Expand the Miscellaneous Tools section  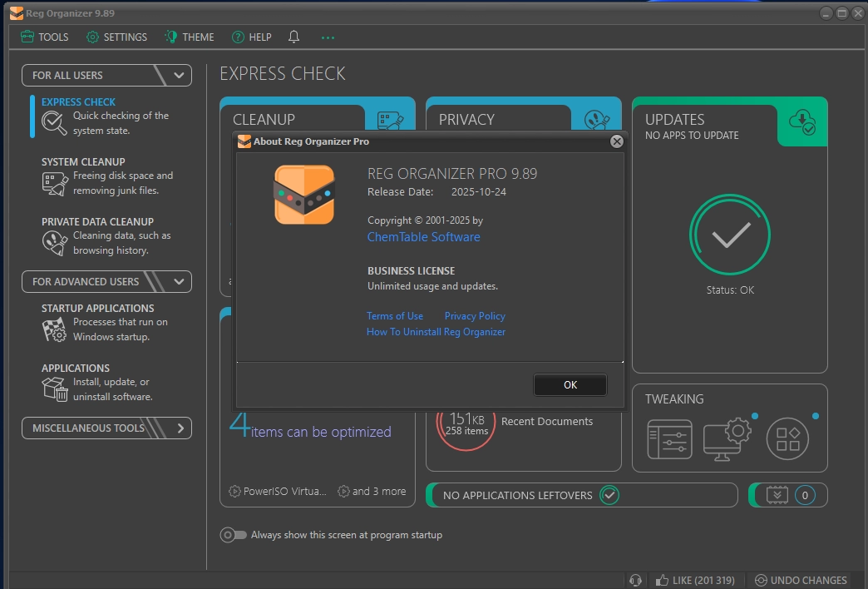(x=180, y=428)
